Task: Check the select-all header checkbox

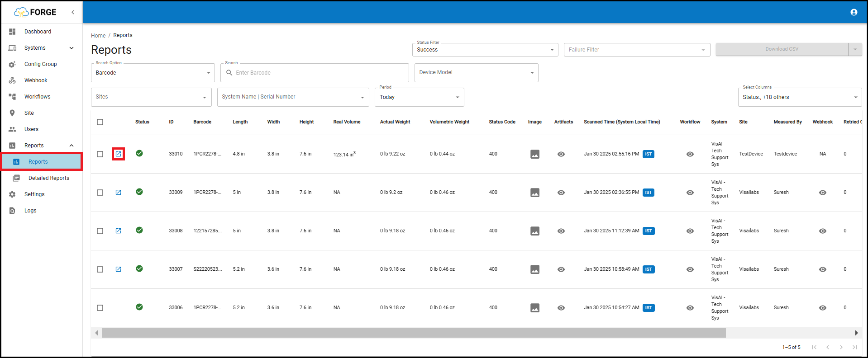Action: tap(100, 122)
